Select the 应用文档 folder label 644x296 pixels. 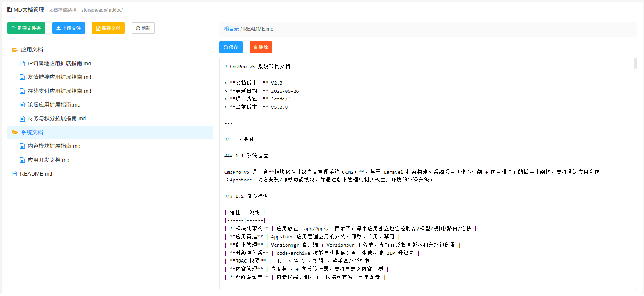tap(32, 49)
